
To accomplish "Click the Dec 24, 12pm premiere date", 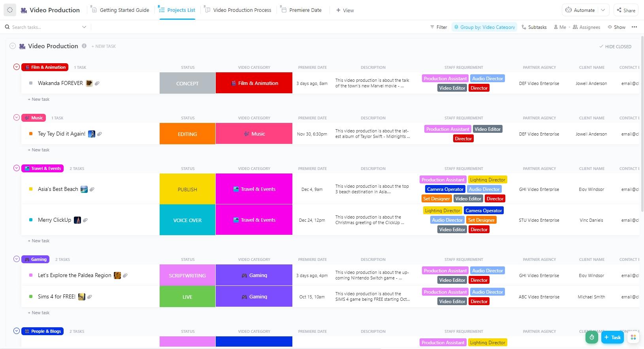I will 312,220.
